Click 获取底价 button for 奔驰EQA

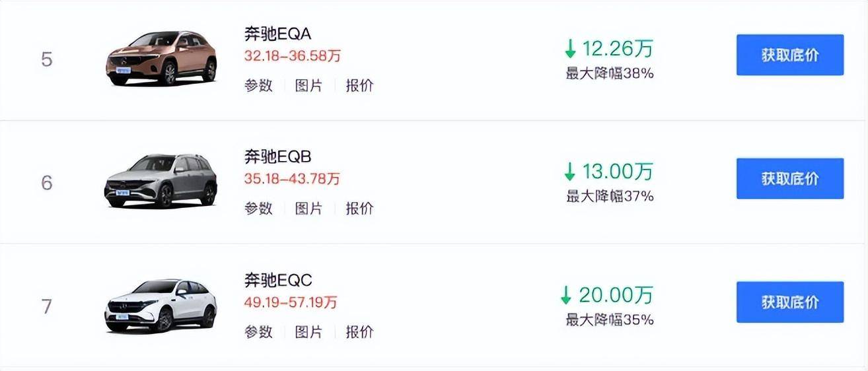click(790, 55)
